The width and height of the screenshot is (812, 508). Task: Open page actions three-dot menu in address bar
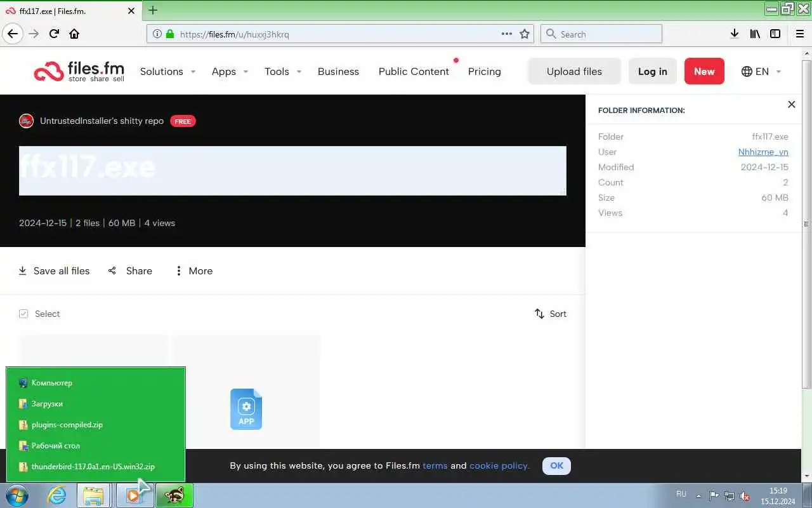506,34
